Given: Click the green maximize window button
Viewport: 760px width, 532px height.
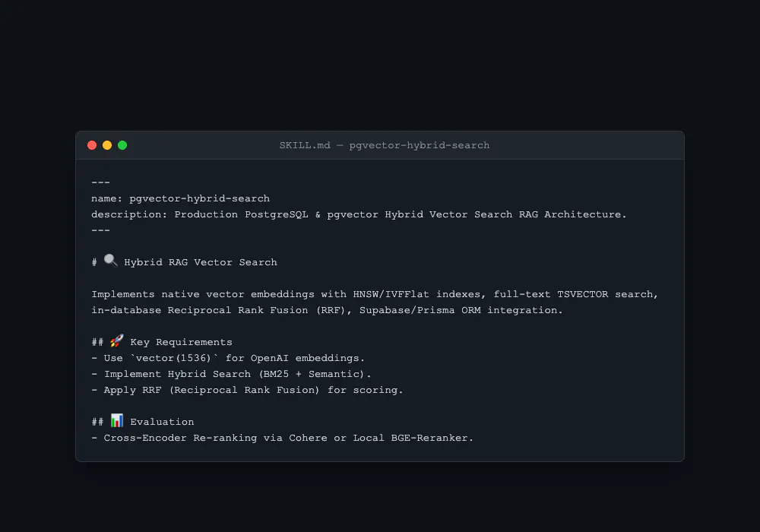Looking at the screenshot, I should [x=122, y=145].
